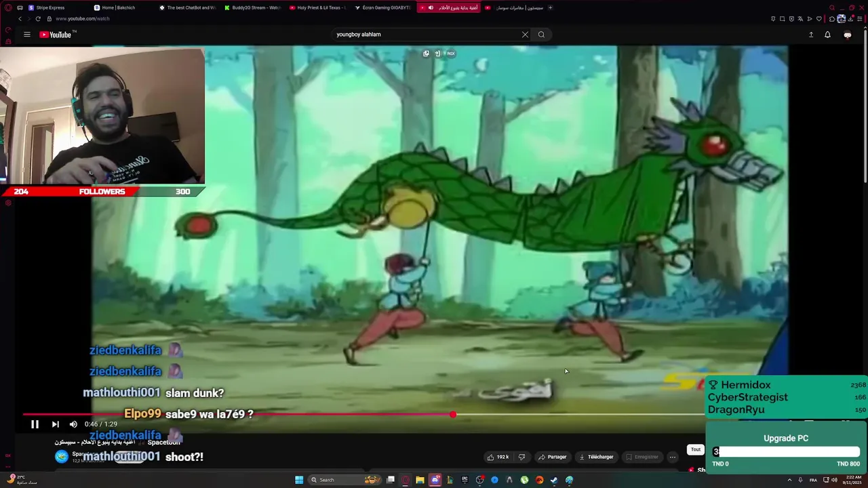This screenshot has height=488, width=868.
Task: Open a new browser tab
Action: pyautogui.click(x=550, y=7)
